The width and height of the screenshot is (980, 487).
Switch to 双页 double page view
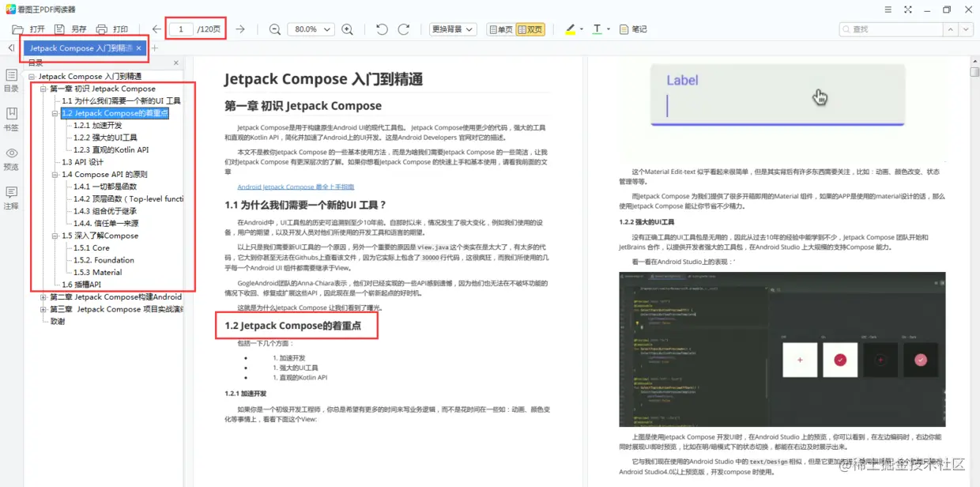[530, 29]
